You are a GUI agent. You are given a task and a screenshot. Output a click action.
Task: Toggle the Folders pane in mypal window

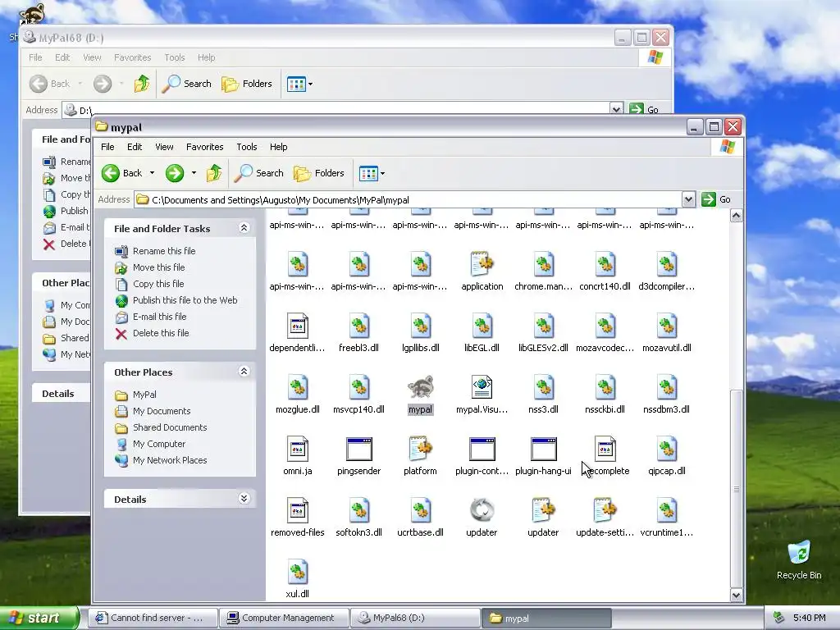coord(319,173)
